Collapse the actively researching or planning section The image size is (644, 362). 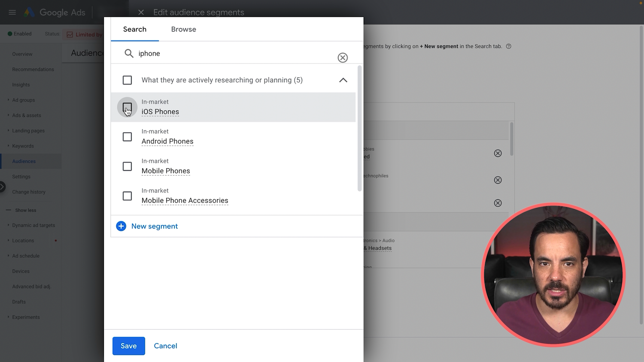click(343, 80)
